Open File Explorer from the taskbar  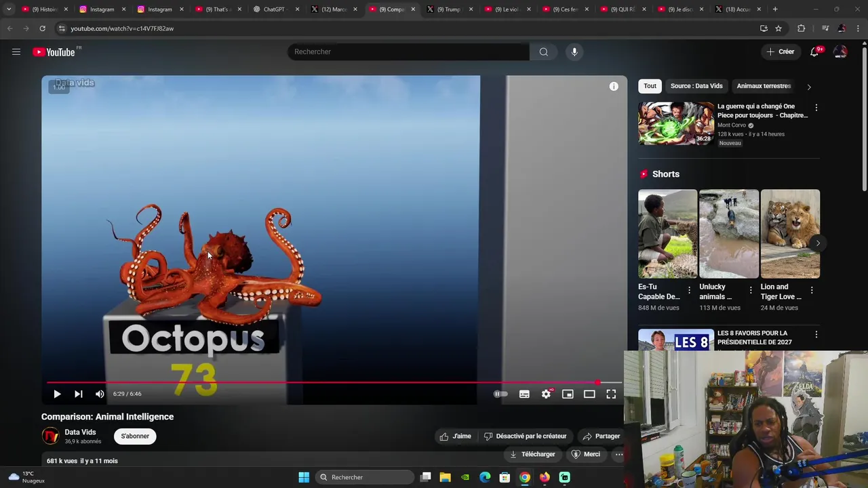[445, 477]
